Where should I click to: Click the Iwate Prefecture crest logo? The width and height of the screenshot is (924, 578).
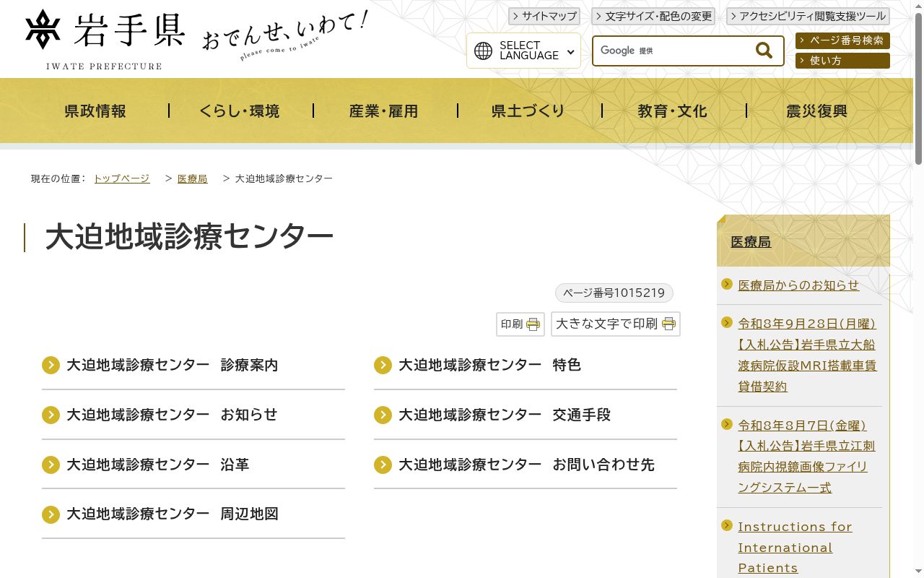click(43, 30)
